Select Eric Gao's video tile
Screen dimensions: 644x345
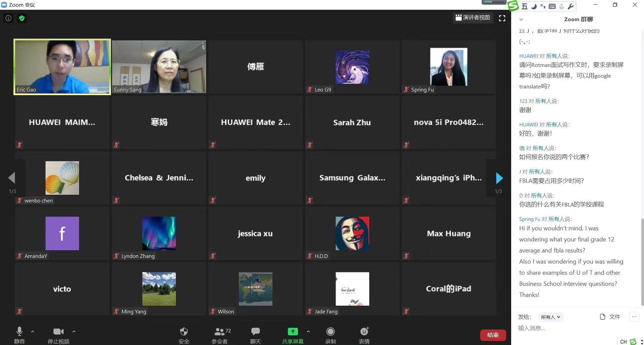tap(62, 67)
